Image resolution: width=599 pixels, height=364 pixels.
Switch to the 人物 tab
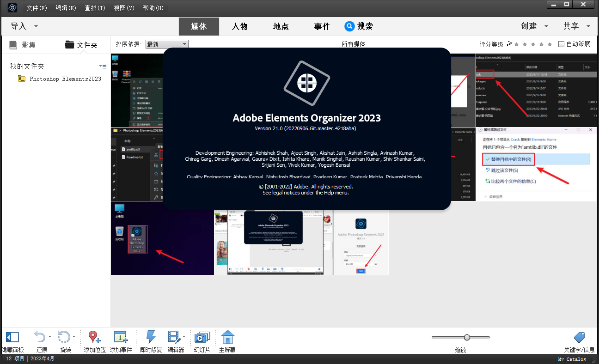(240, 26)
